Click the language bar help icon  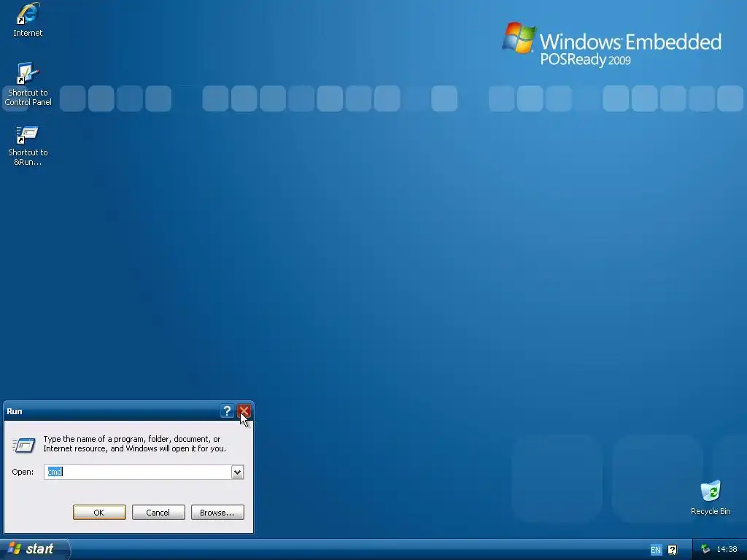tap(672, 550)
